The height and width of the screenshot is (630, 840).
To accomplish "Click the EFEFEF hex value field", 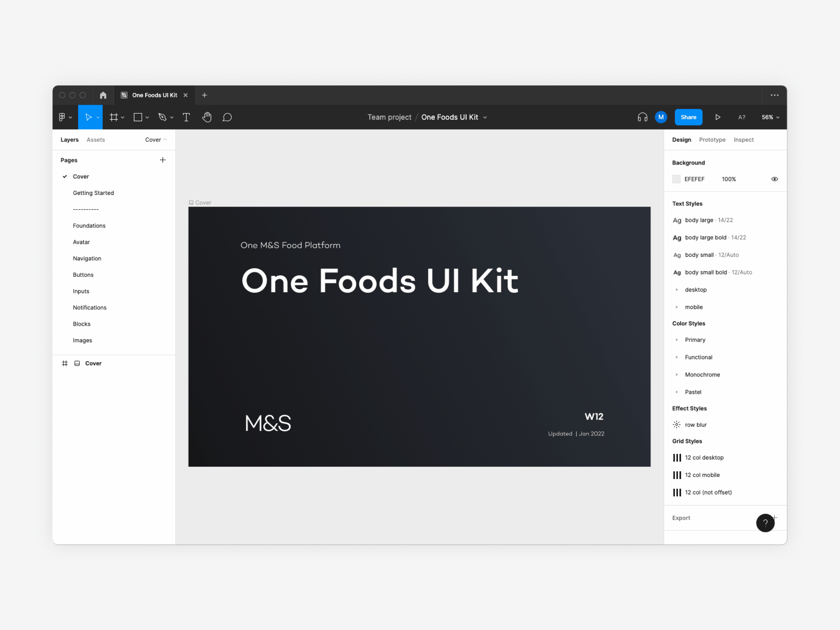I will coord(694,179).
